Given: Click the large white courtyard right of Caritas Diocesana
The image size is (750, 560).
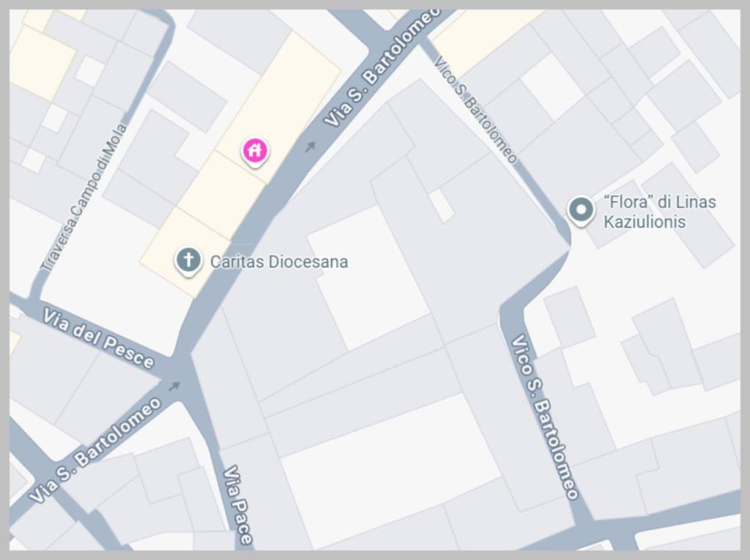Looking at the screenshot, I should point(367,277).
